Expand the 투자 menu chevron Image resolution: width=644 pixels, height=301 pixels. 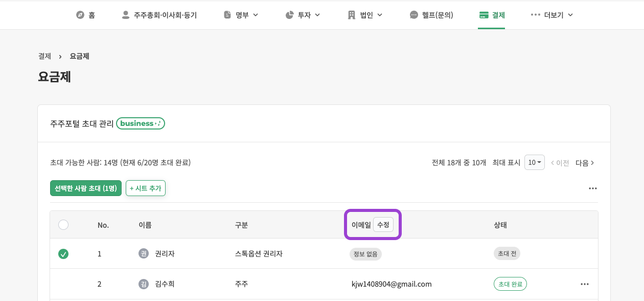point(317,15)
